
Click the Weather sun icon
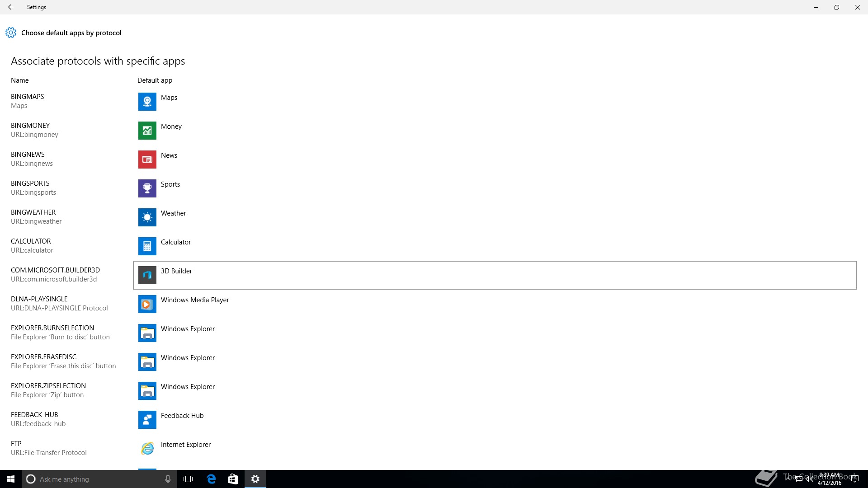pyautogui.click(x=147, y=217)
